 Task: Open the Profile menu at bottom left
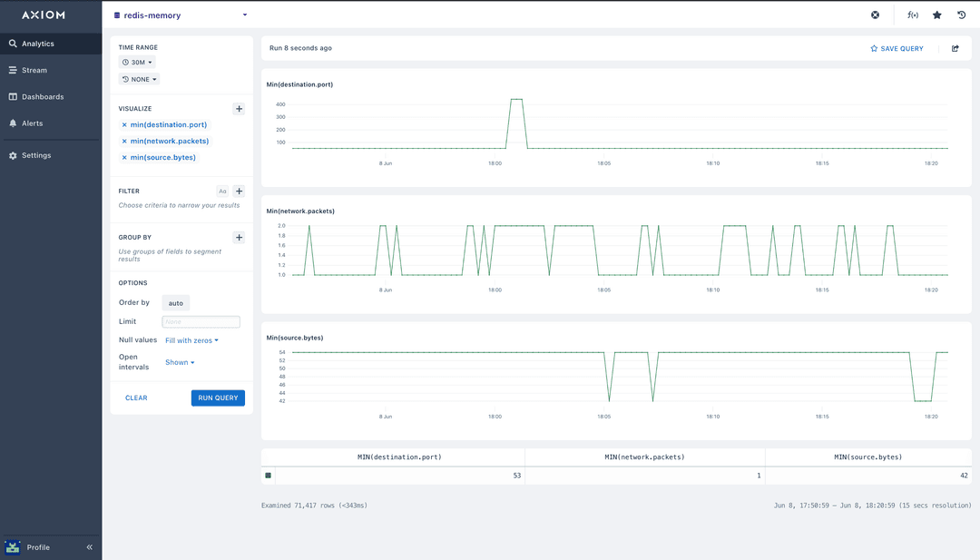click(37, 547)
